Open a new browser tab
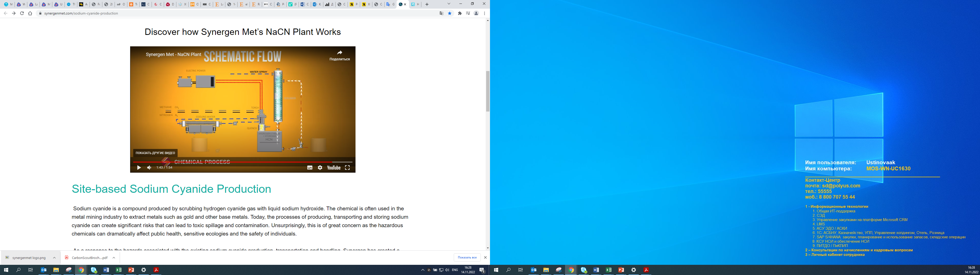The width and height of the screenshot is (980, 275). coord(427,4)
